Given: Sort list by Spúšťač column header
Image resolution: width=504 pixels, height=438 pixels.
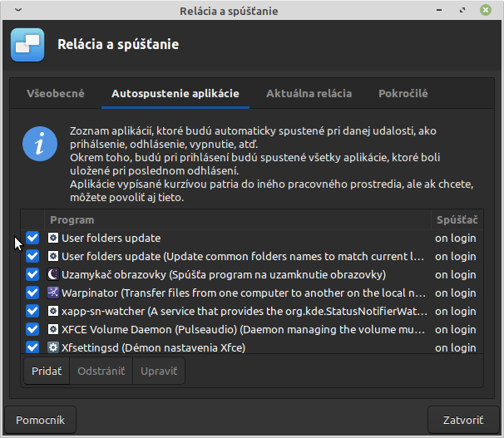Looking at the screenshot, I should pyautogui.click(x=457, y=220).
